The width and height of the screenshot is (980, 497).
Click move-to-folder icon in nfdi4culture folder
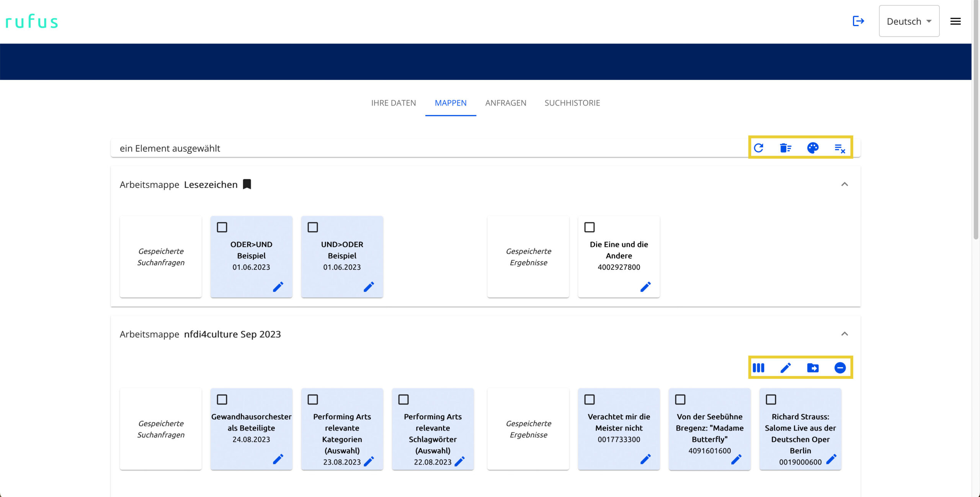pyautogui.click(x=812, y=368)
